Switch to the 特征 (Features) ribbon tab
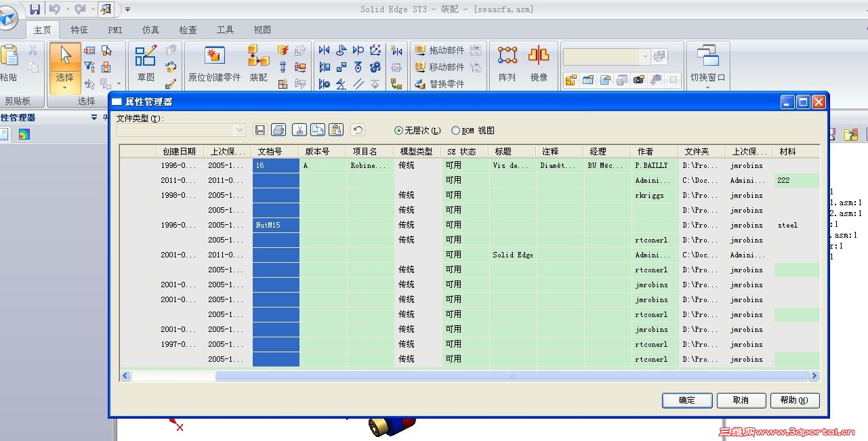Viewport: 868px width, 441px height. point(79,30)
